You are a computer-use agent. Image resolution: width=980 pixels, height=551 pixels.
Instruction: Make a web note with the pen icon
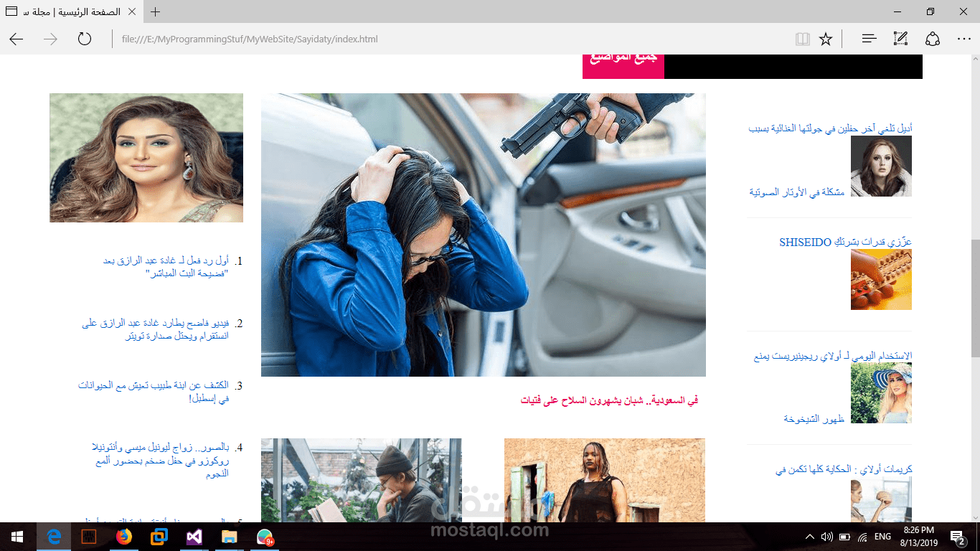pyautogui.click(x=900, y=39)
